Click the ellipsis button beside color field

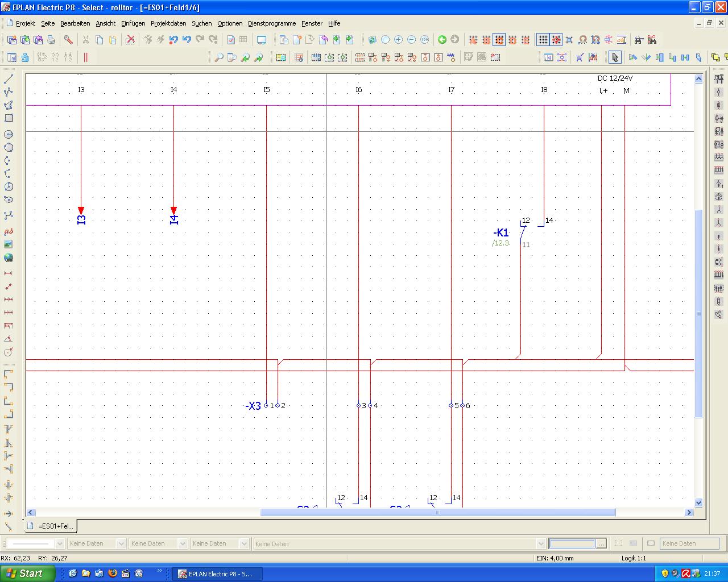pos(601,544)
